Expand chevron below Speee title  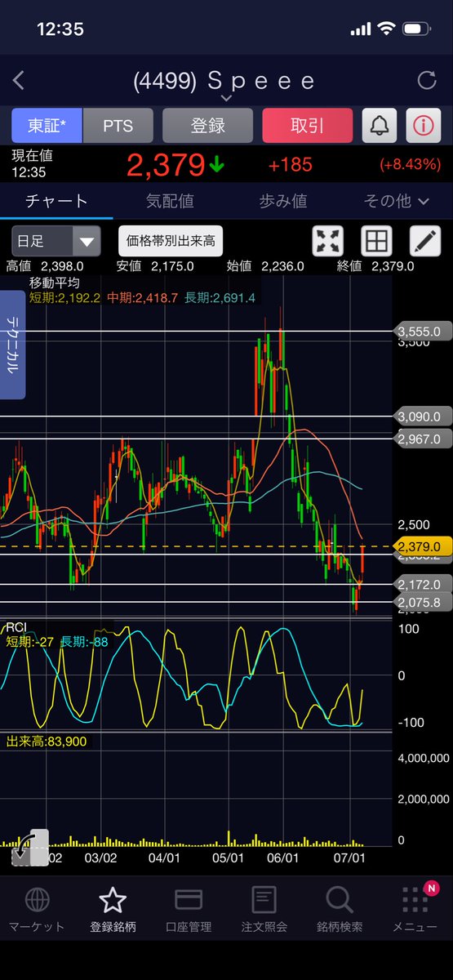[x=226, y=98]
